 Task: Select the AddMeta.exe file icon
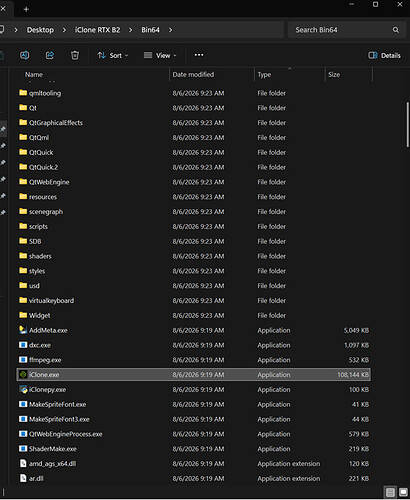click(x=23, y=330)
